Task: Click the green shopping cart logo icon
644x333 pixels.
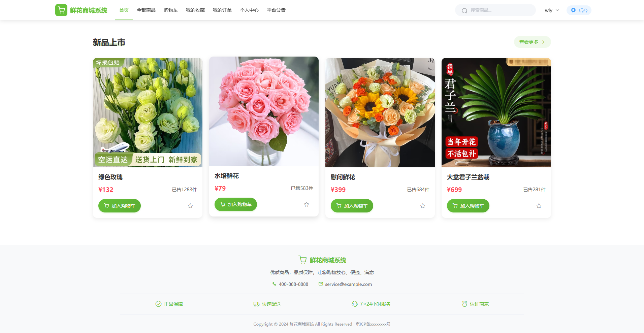Action: [x=61, y=10]
